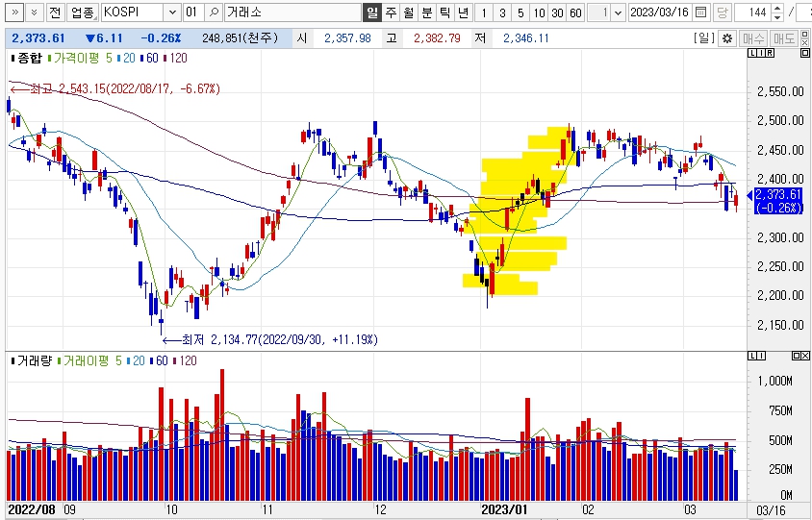Click the 60 price moving average legend
This screenshot has height=520, width=812.
click(148, 58)
